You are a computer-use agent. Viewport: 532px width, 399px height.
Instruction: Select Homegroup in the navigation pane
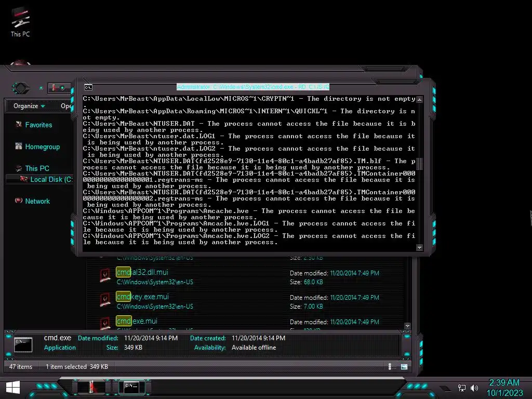43,147
